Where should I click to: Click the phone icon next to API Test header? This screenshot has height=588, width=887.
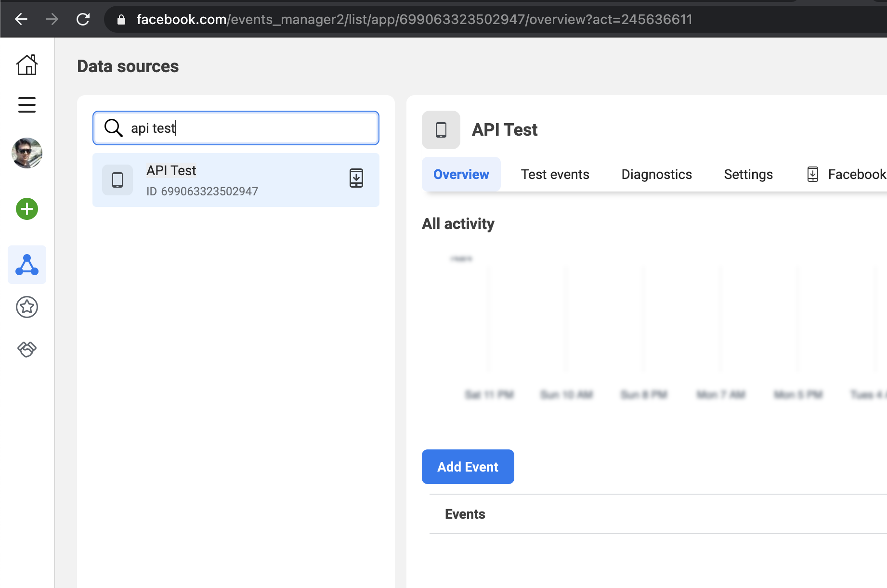pos(441,130)
